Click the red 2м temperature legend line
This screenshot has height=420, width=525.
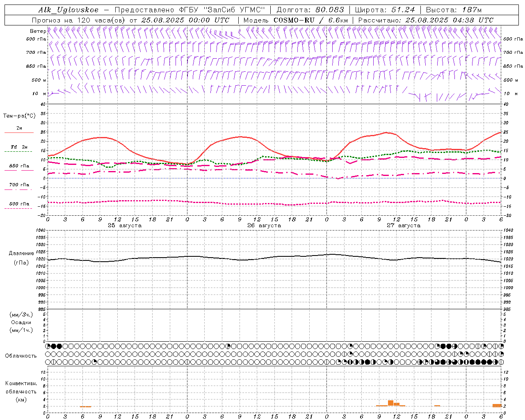[x=19, y=133]
